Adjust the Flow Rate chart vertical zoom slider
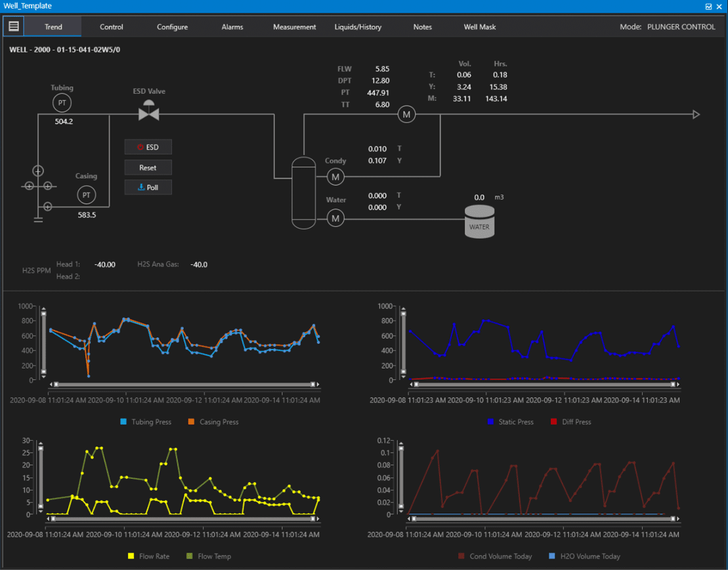 (x=41, y=479)
